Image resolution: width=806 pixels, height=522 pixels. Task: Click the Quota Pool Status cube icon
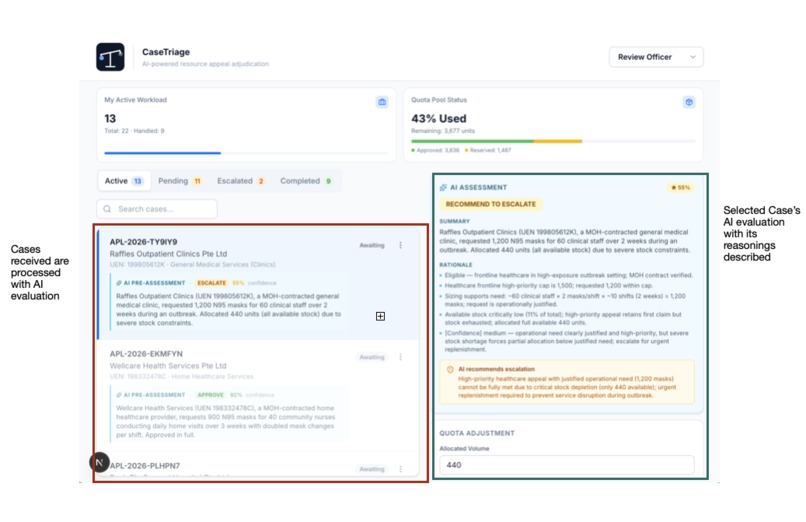click(689, 102)
